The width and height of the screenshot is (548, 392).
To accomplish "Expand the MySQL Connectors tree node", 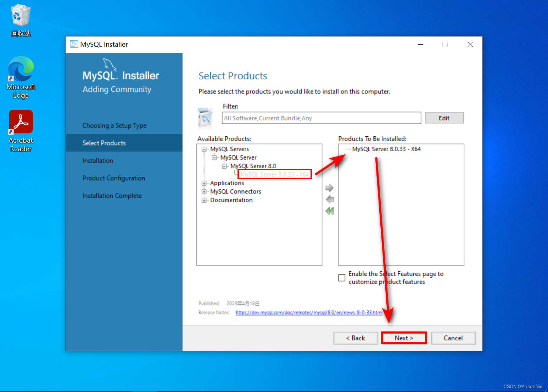I will coord(204,192).
